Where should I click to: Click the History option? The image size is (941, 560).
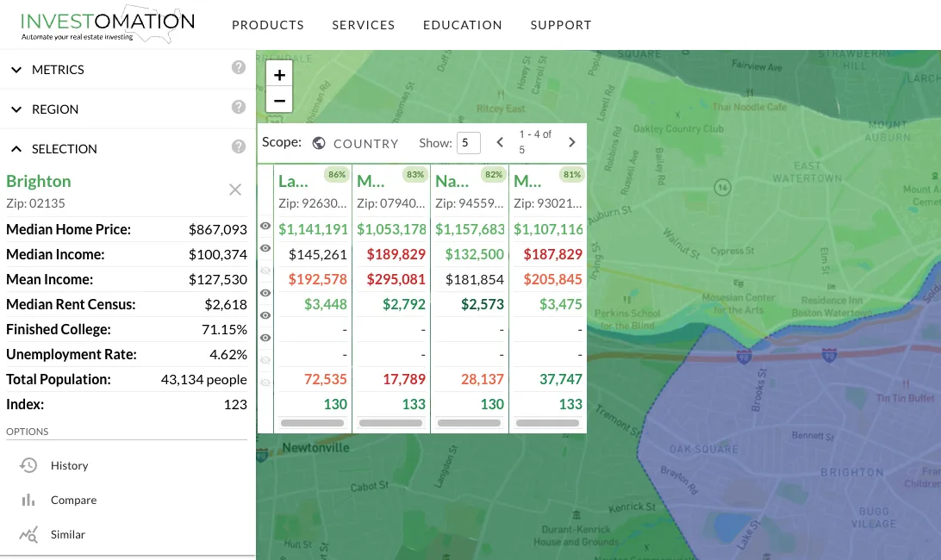click(x=69, y=465)
